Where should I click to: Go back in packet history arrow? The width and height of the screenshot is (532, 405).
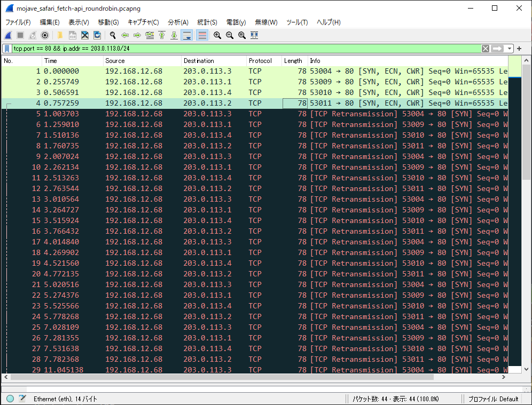coord(125,35)
